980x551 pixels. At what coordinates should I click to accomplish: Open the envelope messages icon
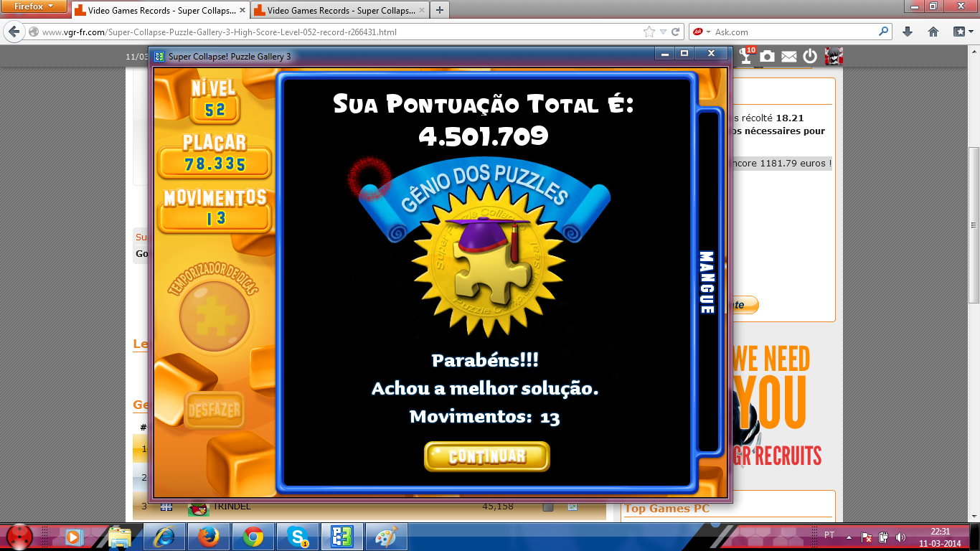coord(788,57)
